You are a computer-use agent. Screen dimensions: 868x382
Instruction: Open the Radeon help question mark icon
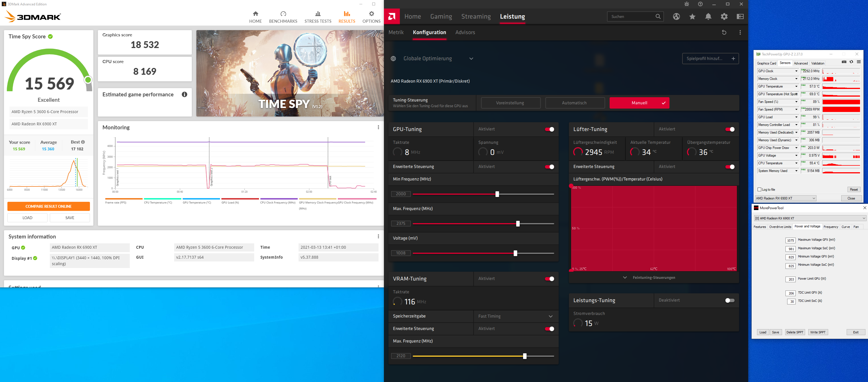click(700, 4)
